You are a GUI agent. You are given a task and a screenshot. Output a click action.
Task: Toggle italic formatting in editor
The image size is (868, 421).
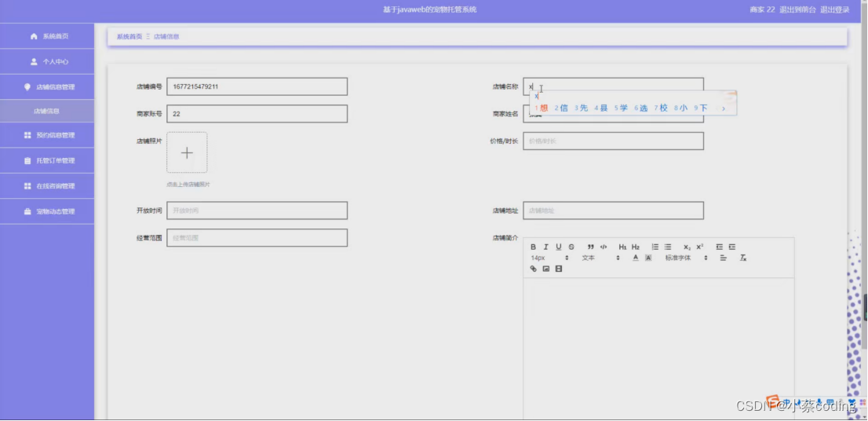click(545, 247)
